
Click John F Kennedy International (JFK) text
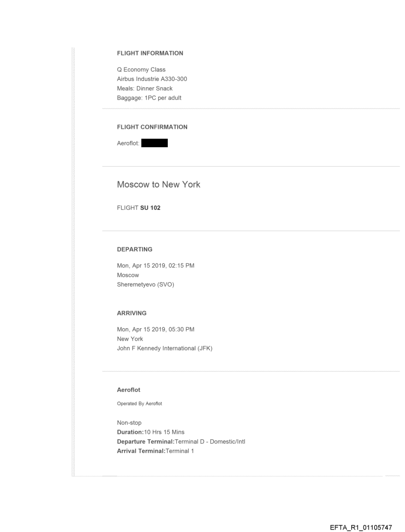pyautogui.click(x=165, y=348)
